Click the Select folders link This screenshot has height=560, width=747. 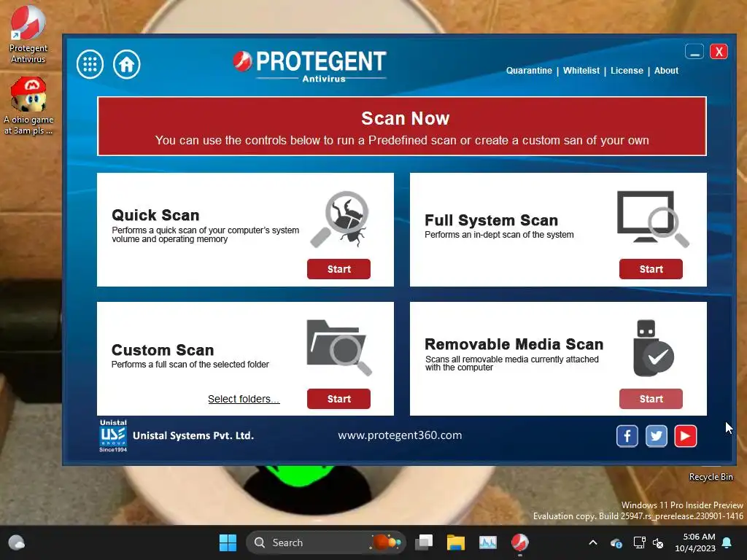click(244, 399)
